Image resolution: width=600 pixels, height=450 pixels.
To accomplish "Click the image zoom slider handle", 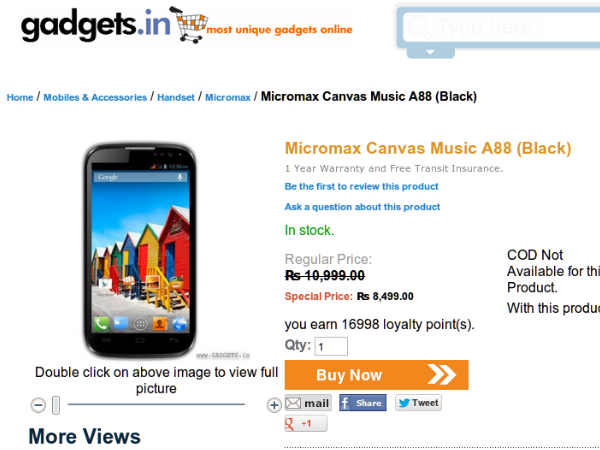I will [x=56, y=405].
